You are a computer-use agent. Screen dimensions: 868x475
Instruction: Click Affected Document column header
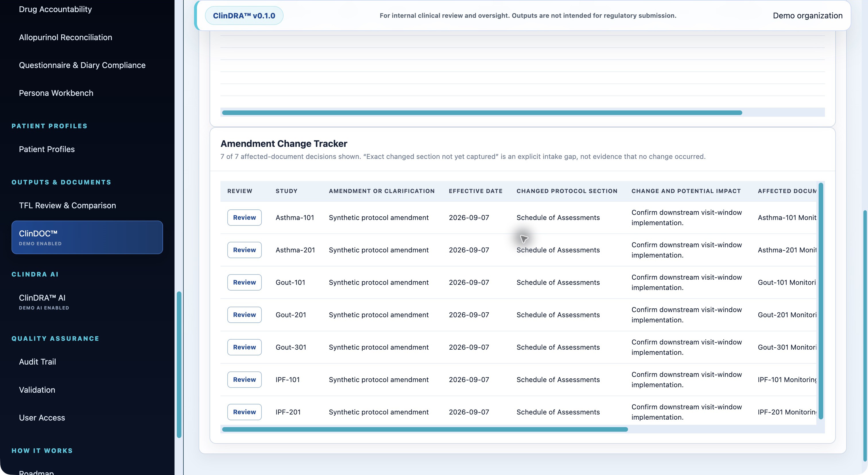(x=787, y=191)
